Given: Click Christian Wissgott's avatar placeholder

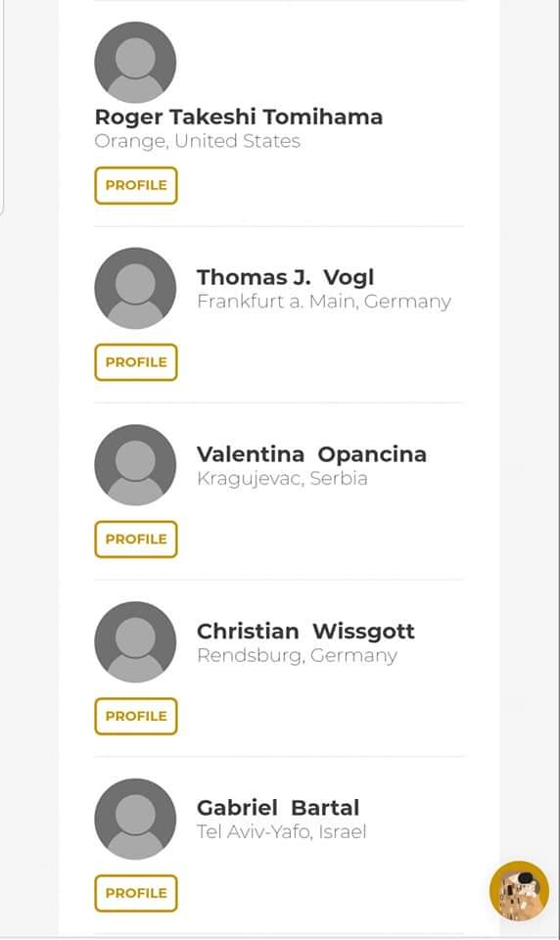Looking at the screenshot, I should click(x=135, y=642).
